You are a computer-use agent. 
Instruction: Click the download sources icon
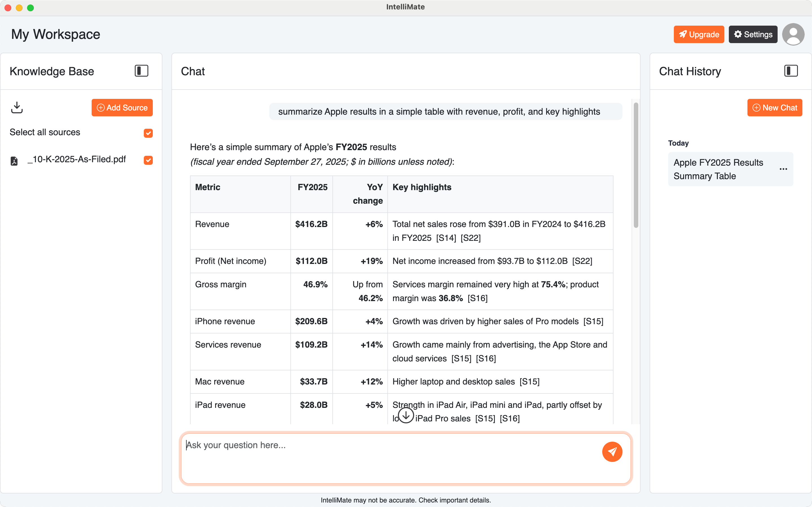(16, 108)
